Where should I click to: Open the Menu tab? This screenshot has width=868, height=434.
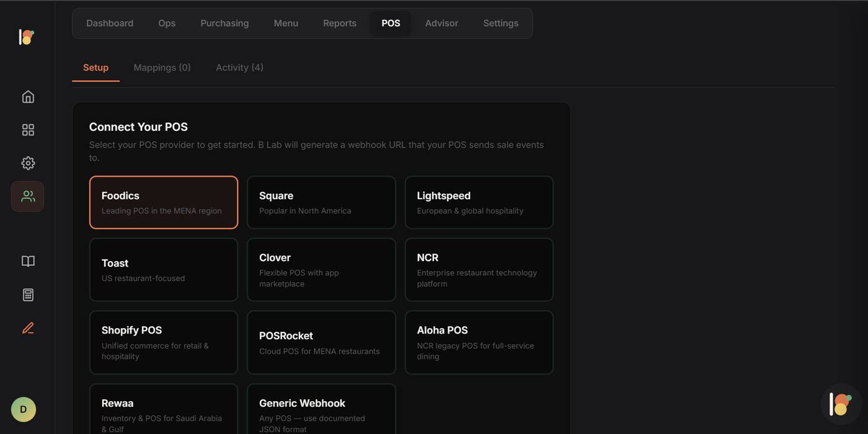point(286,24)
